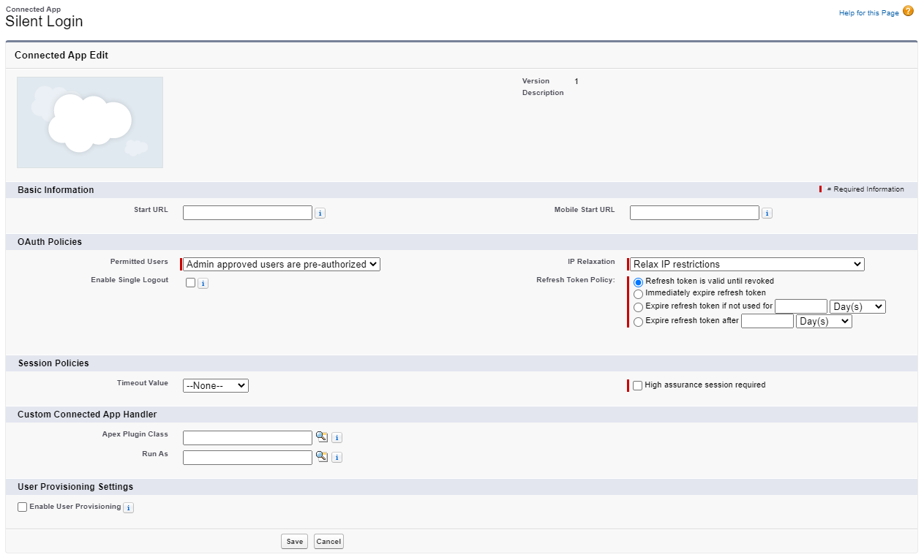Open the Help for this Page link

[x=869, y=13]
